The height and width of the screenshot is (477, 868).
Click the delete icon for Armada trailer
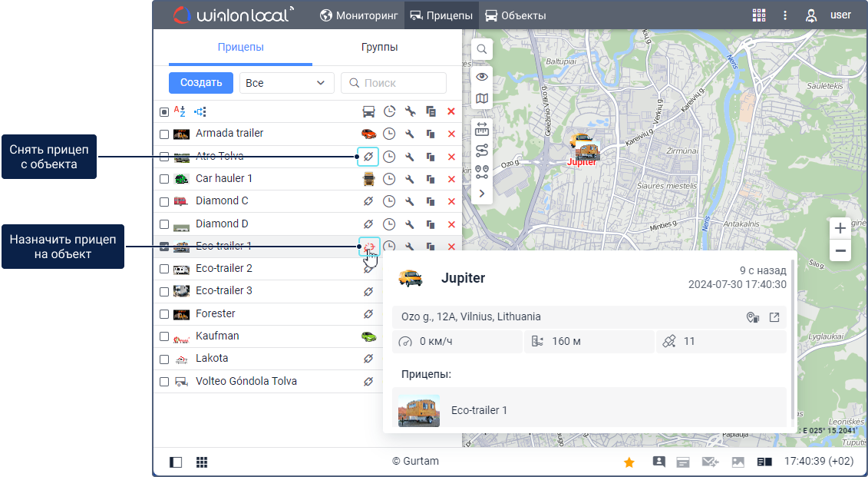[x=451, y=134]
